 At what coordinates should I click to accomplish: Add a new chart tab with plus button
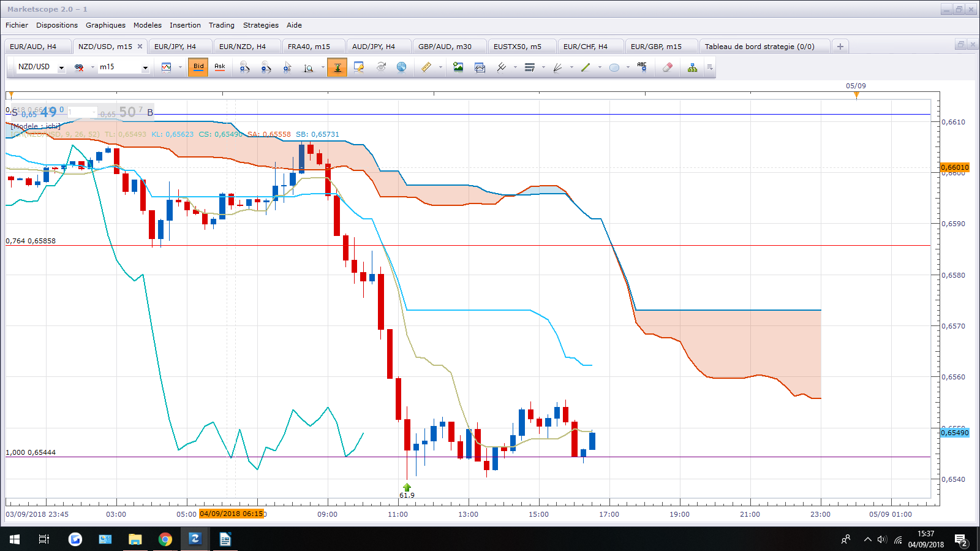(x=840, y=47)
